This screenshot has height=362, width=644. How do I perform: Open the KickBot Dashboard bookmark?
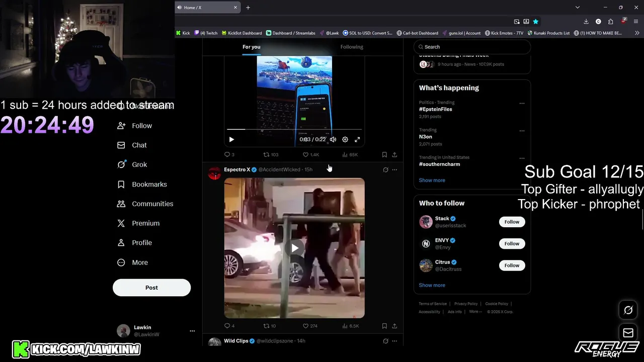[242, 33]
